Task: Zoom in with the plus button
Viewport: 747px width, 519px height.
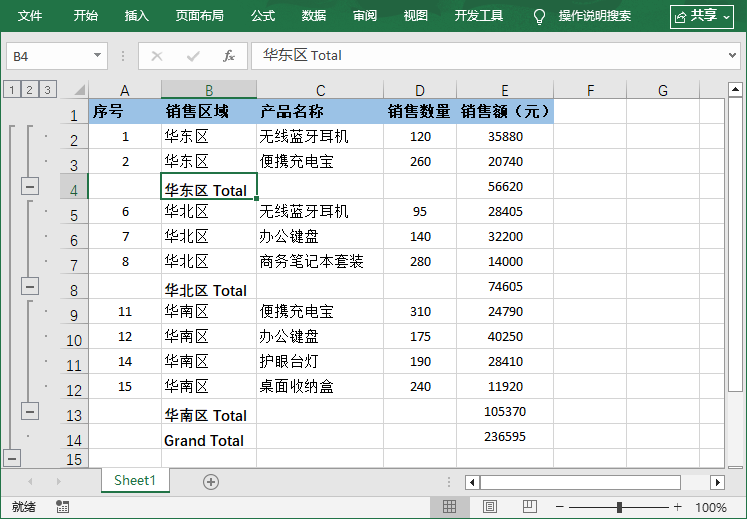Action: point(677,507)
